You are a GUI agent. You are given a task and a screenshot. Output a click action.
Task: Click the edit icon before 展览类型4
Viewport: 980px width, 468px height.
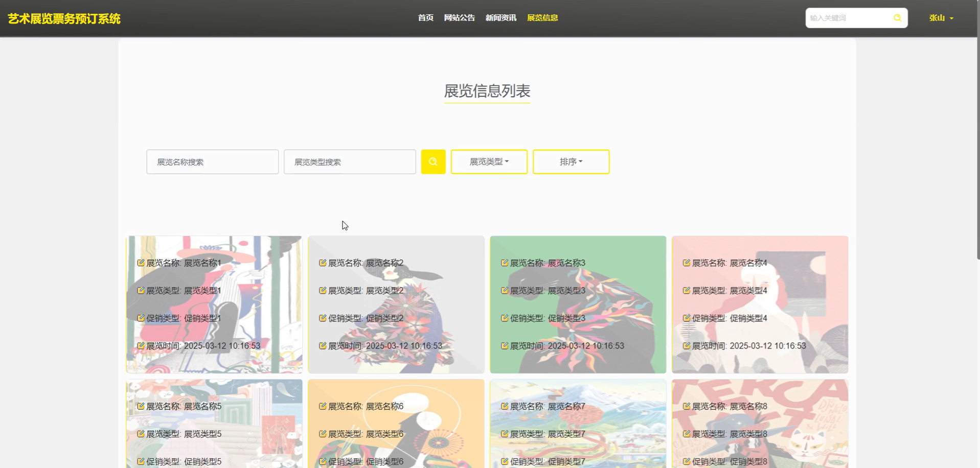[x=687, y=290]
